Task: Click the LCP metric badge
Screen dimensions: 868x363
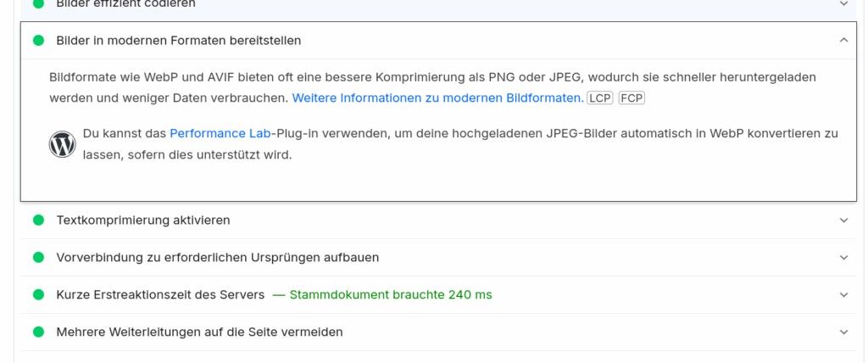Action: [600, 98]
